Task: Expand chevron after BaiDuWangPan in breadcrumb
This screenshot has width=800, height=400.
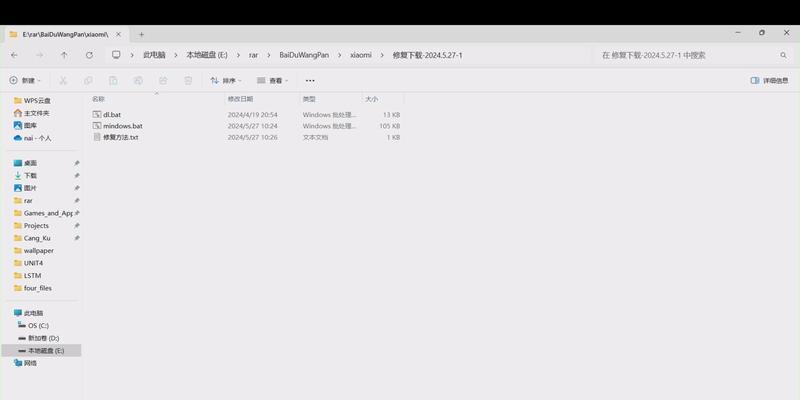Action: (340, 55)
